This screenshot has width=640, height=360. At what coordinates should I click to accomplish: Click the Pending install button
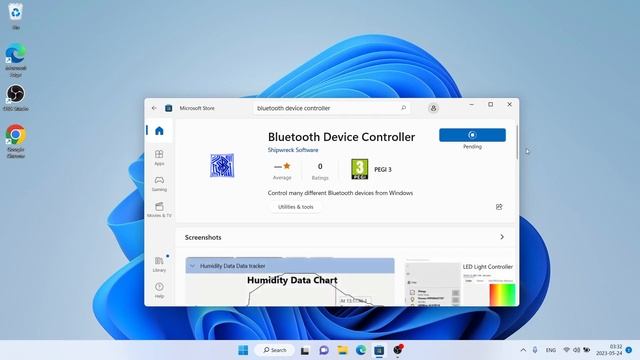click(472, 135)
